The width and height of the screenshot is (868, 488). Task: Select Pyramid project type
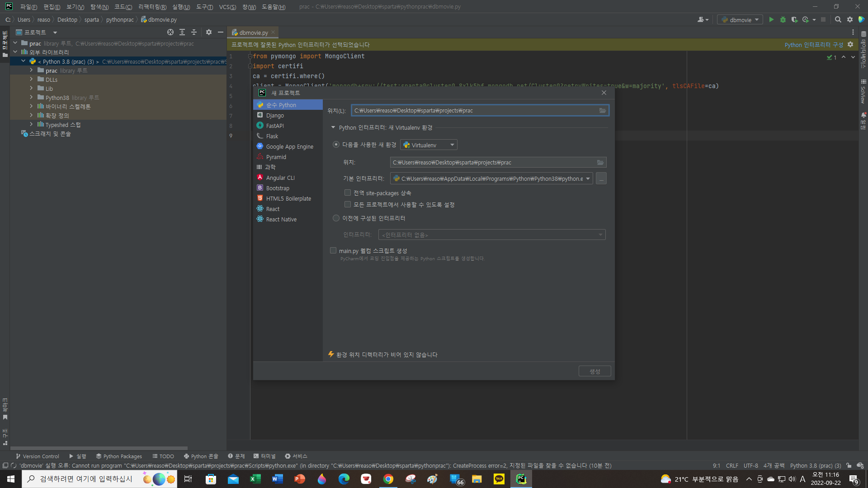[x=276, y=157]
